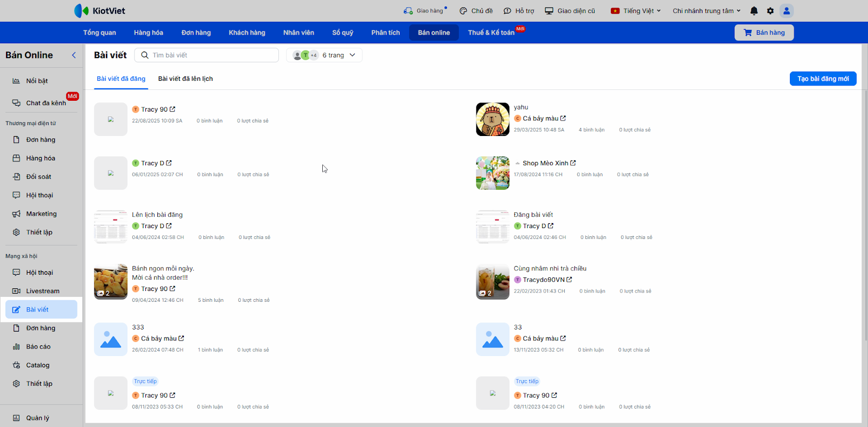
Task: Open Chat đa kênh in sidebar
Action: [x=41, y=103]
